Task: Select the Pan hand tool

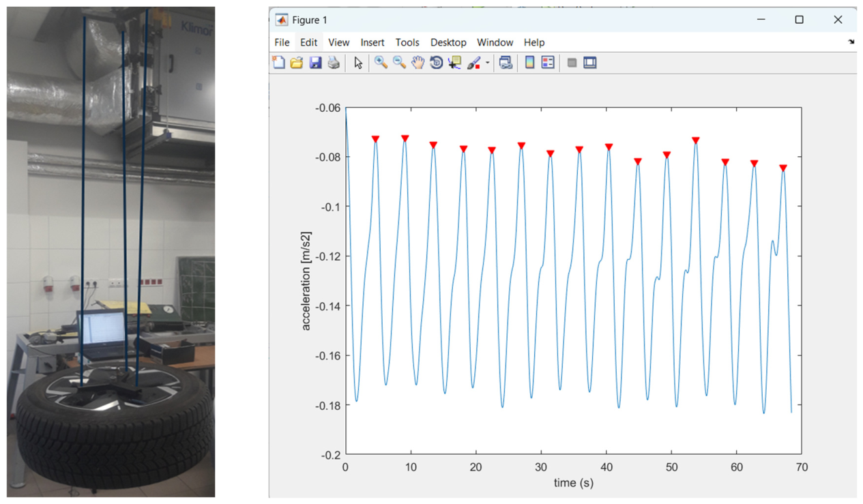Action: [x=418, y=63]
